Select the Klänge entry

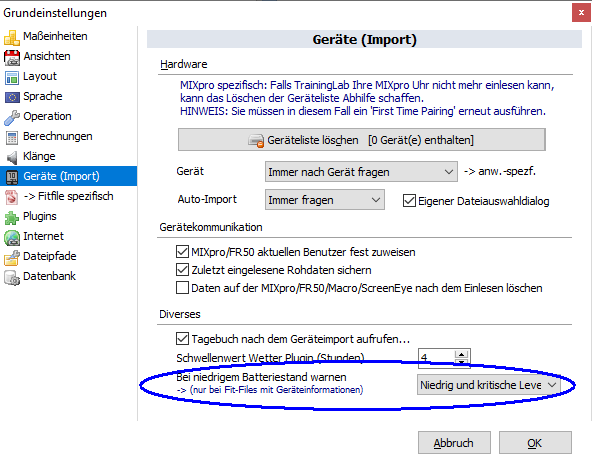pyautogui.click(x=39, y=156)
